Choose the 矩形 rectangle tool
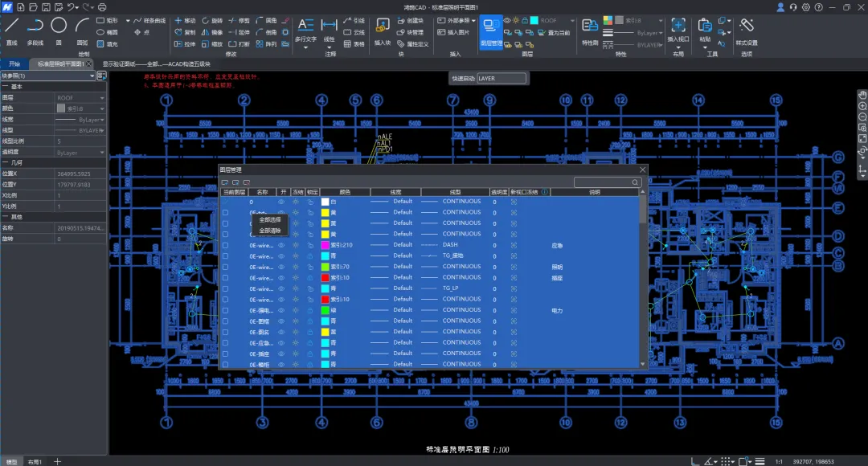Image resolution: width=868 pixels, height=466 pixels. (x=108, y=20)
